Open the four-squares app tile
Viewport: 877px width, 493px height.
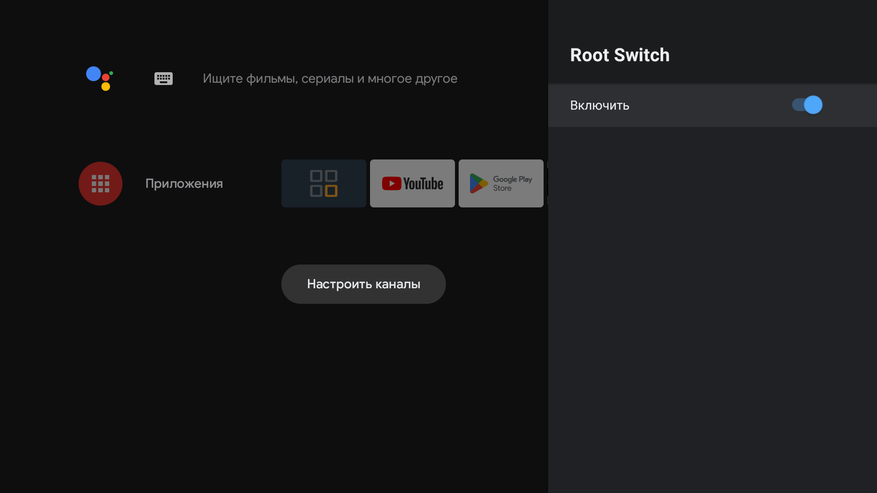click(x=323, y=184)
